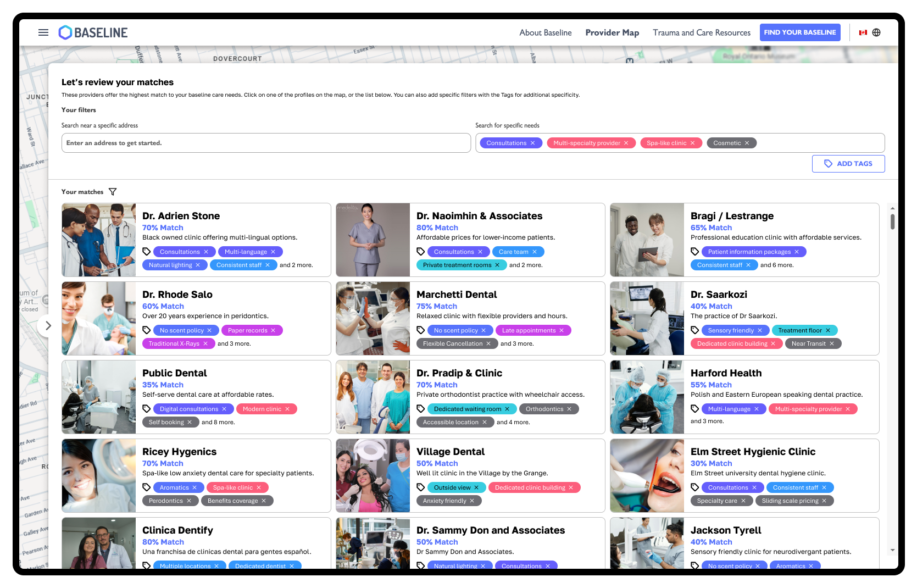The width and height of the screenshot is (917, 588).
Task: Expand 'and 6 more' on Bragi / Lestrange card
Action: pos(777,265)
